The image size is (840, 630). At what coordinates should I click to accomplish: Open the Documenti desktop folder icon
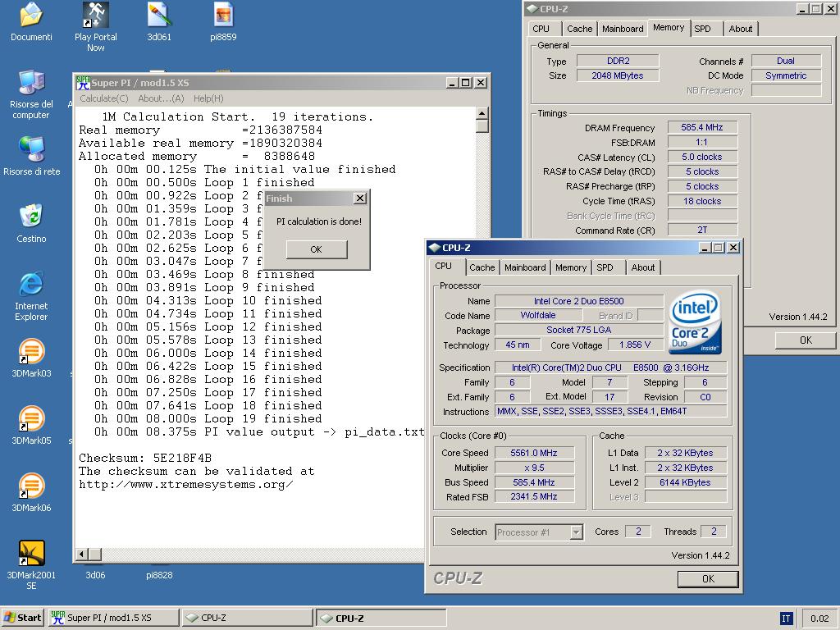[31, 15]
